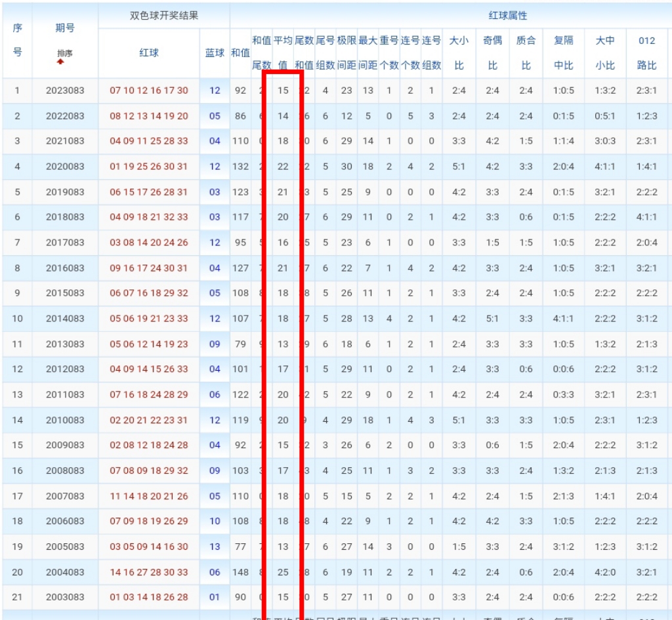Click size ratio 1:5 in row 2005083
672x620 pixels.
(459, 547)
